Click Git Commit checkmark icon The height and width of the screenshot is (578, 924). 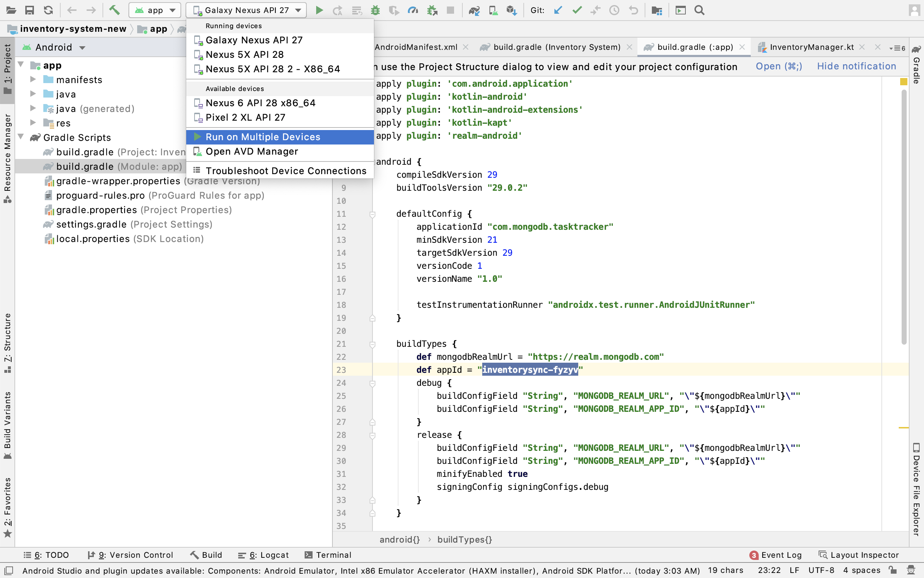tap(577, 10)
